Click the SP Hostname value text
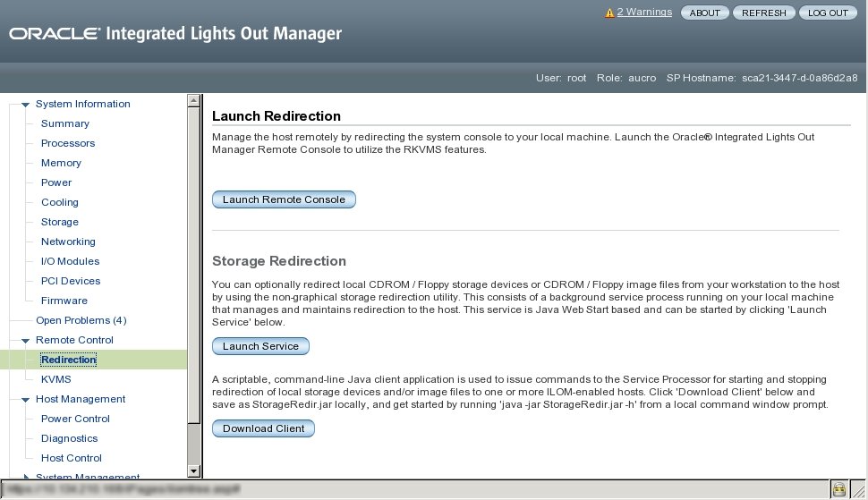Screen dimensions: 868x500 tap(799, 78)
